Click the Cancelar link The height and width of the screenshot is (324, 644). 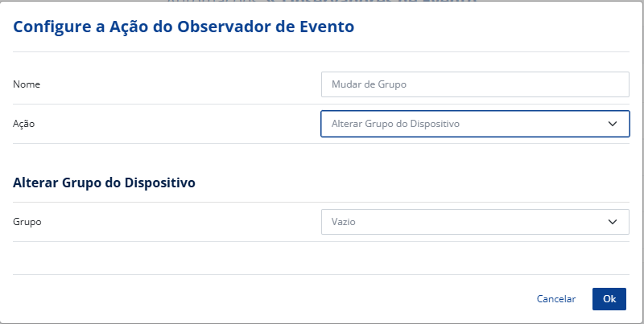556,299
